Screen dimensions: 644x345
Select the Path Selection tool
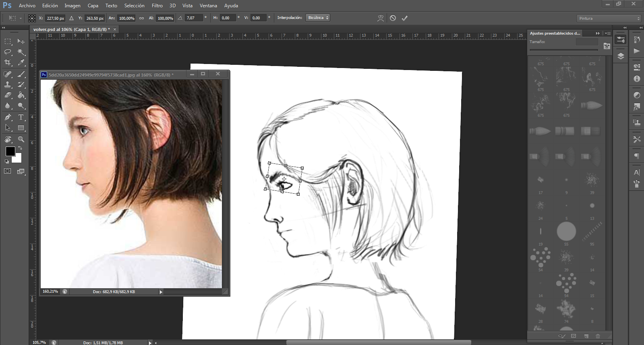point(8,128)
